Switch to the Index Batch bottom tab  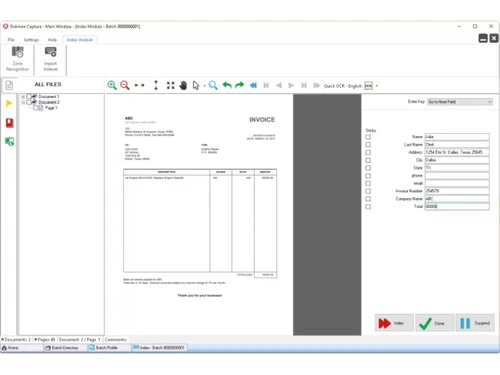click(159, 348)
